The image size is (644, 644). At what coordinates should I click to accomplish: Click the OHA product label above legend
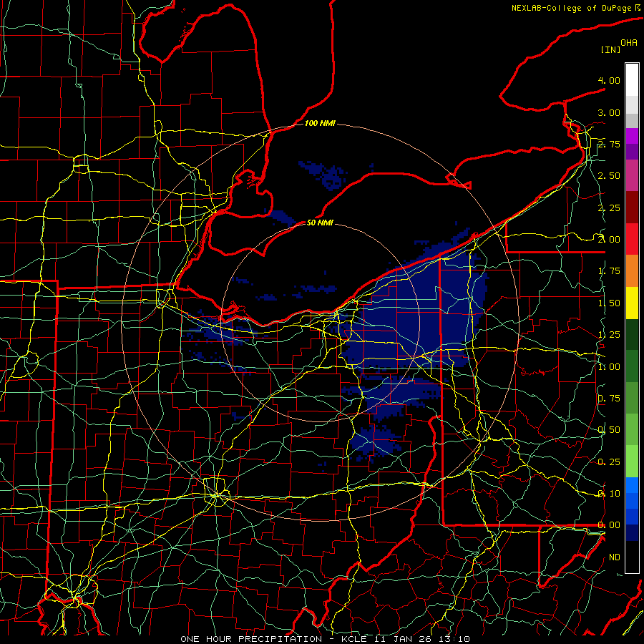(629, 43)
